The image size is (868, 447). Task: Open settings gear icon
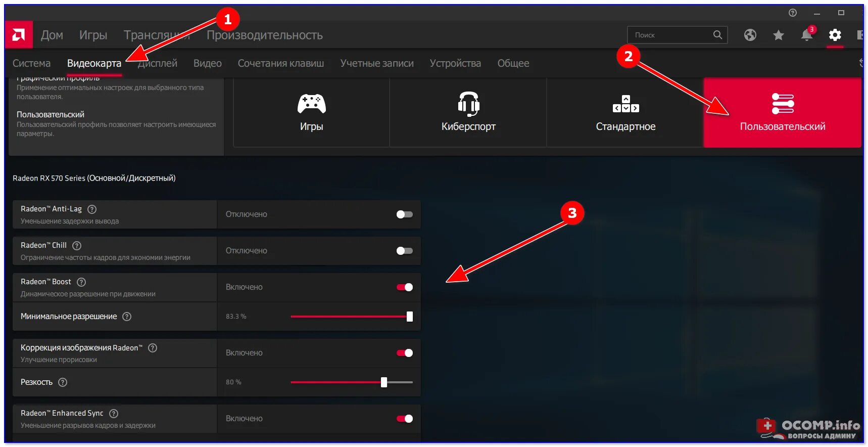pos(835,35)
